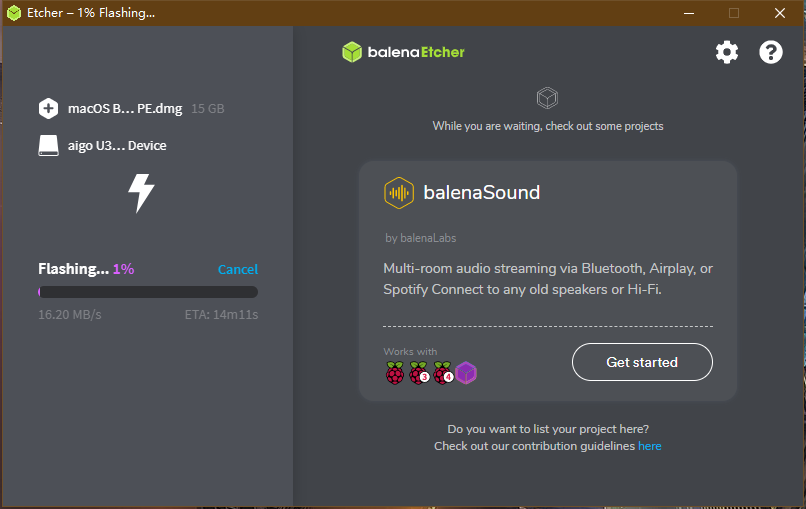Click the first Raspberry Pi icon
806x509 pixels.
(x=395, y=374)
